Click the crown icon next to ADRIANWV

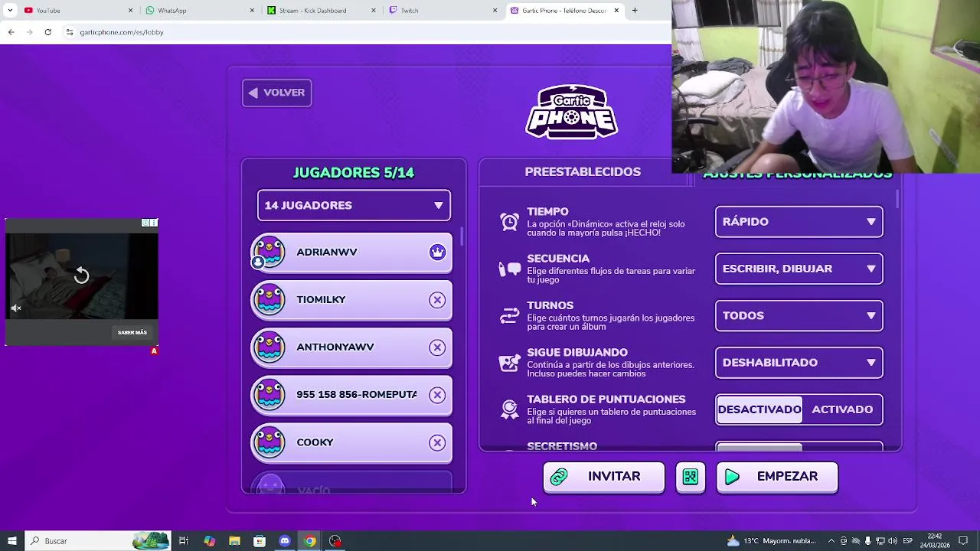point(437,253)
